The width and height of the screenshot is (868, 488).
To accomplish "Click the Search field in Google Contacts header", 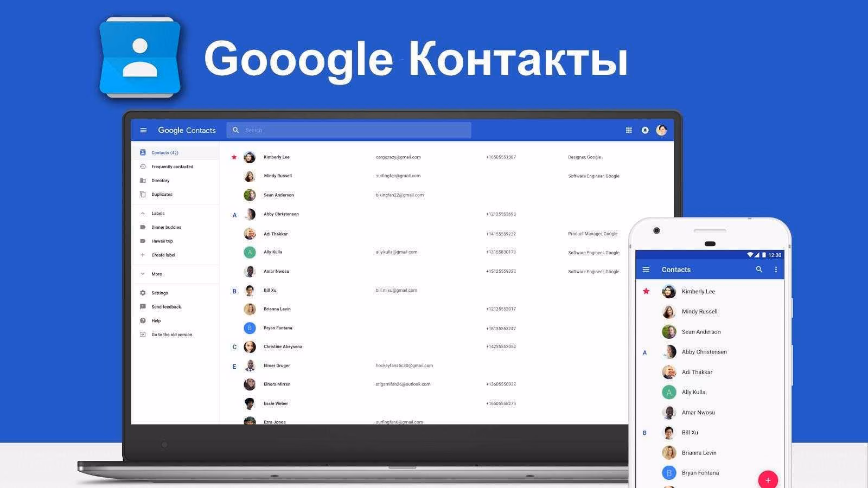I will pos(349,130).
